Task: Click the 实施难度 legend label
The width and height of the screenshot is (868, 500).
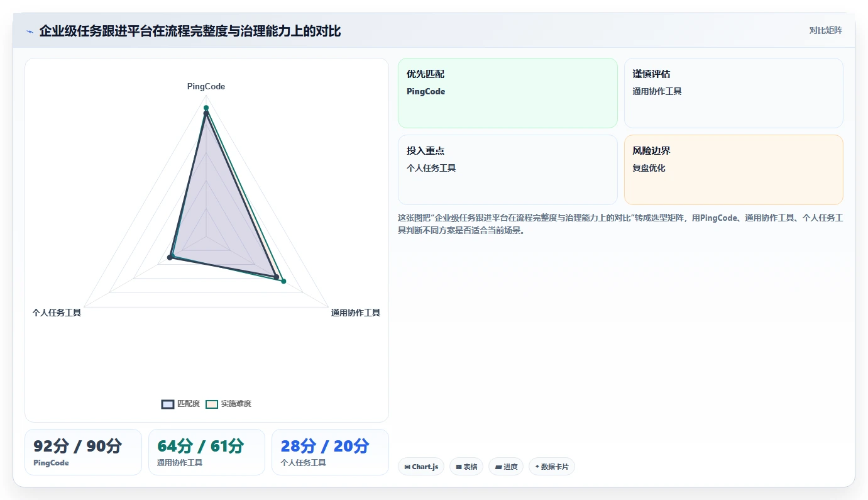Action: 236,404
